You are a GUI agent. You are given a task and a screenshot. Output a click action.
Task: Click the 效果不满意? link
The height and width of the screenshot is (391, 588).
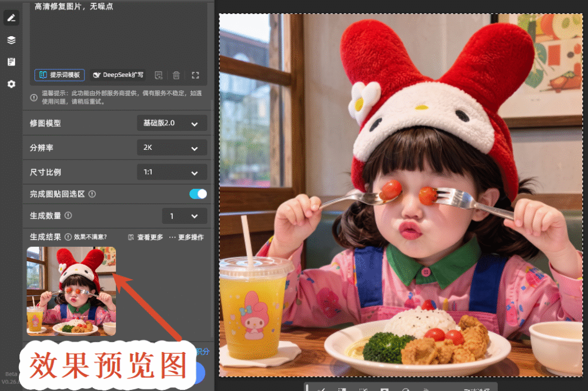click(x=90, y=237)
